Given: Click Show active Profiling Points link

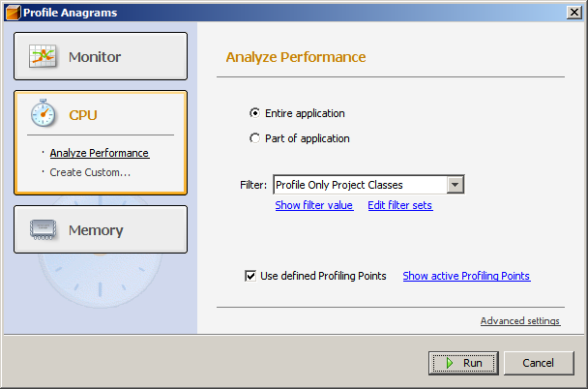Looking at the screenshot, I should click(x=466, y=276).
